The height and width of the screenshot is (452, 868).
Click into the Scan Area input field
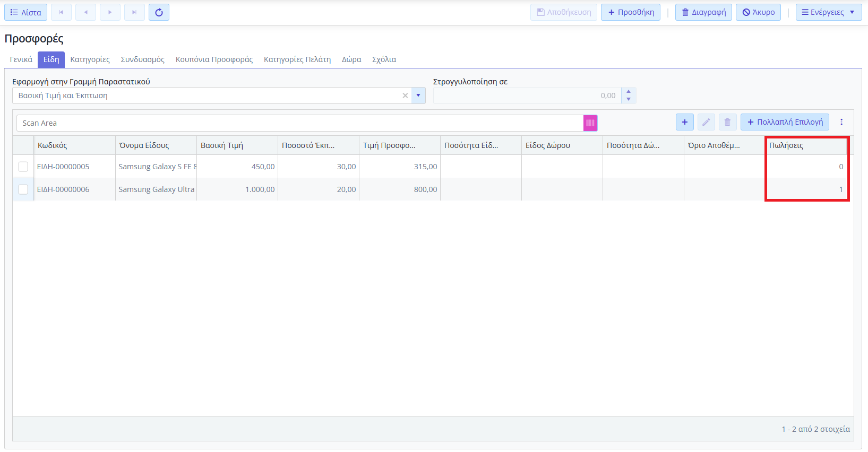coord(300,123)
